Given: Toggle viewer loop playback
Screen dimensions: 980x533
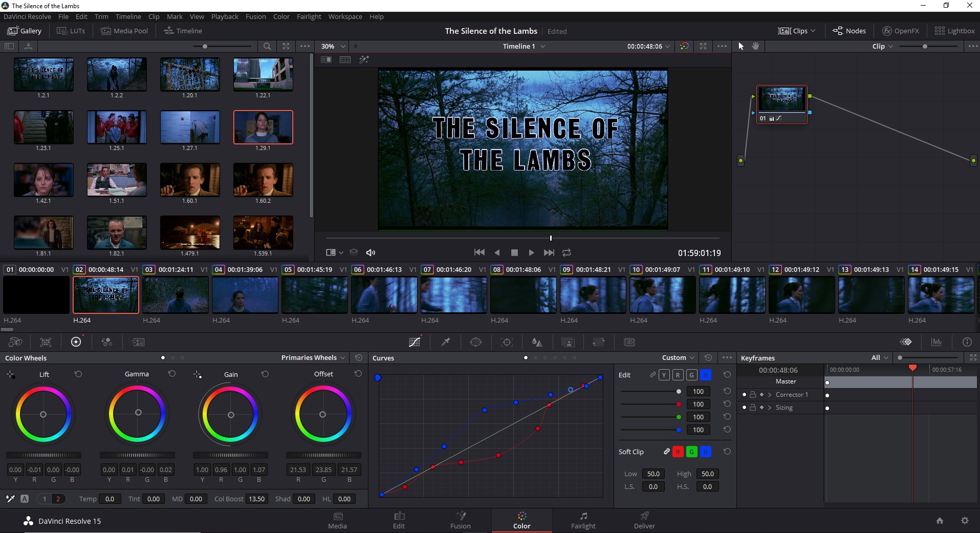Looking at the screenshot, I should (567, 252).
